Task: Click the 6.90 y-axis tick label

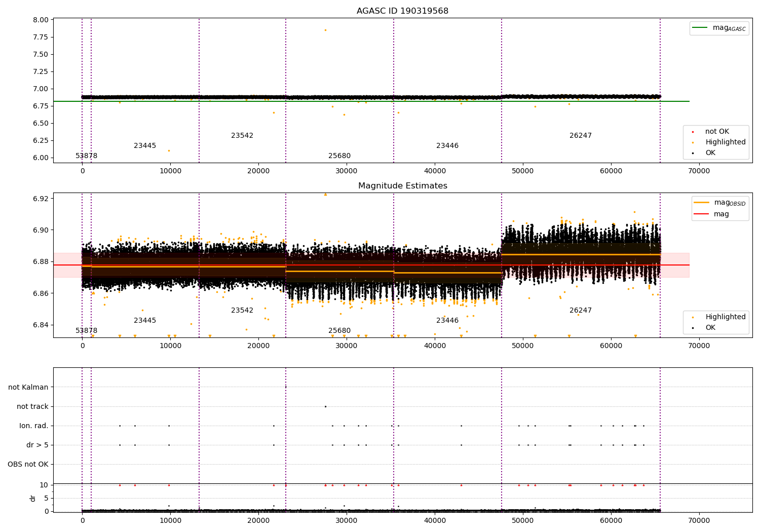Action: click(x=41, y=230)
